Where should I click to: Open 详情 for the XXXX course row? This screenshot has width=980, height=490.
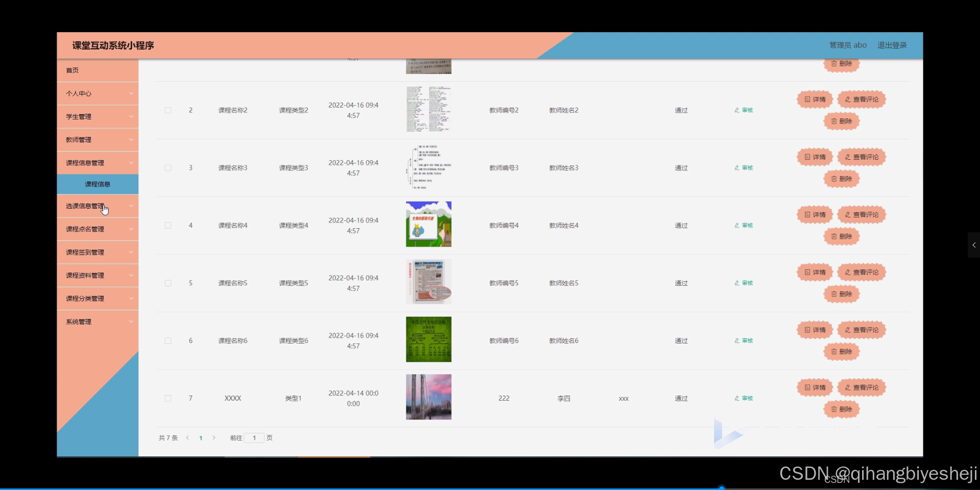[x=815, y=387]
